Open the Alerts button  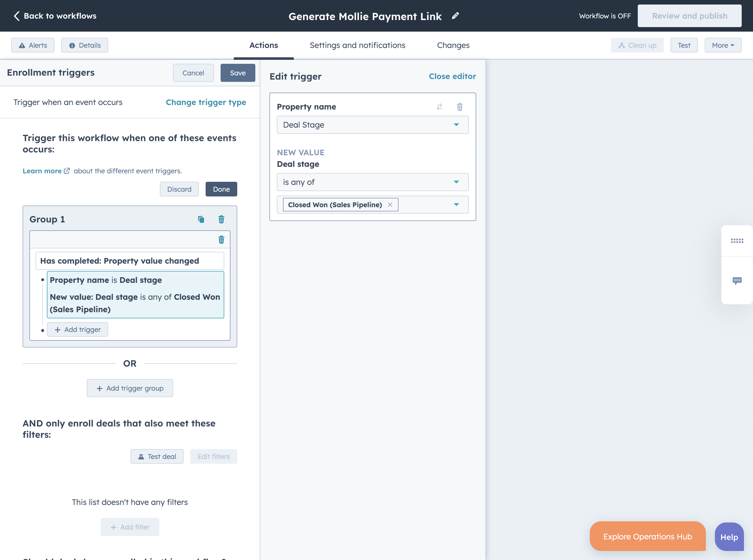(33, 45)
